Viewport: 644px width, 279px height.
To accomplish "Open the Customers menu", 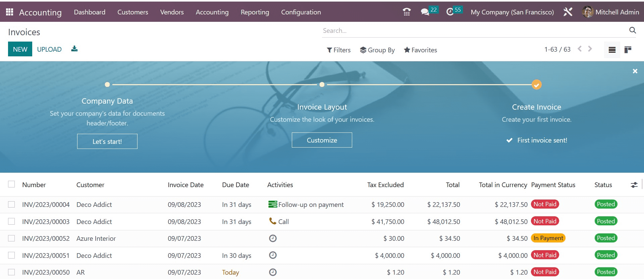I will (133, 12).
